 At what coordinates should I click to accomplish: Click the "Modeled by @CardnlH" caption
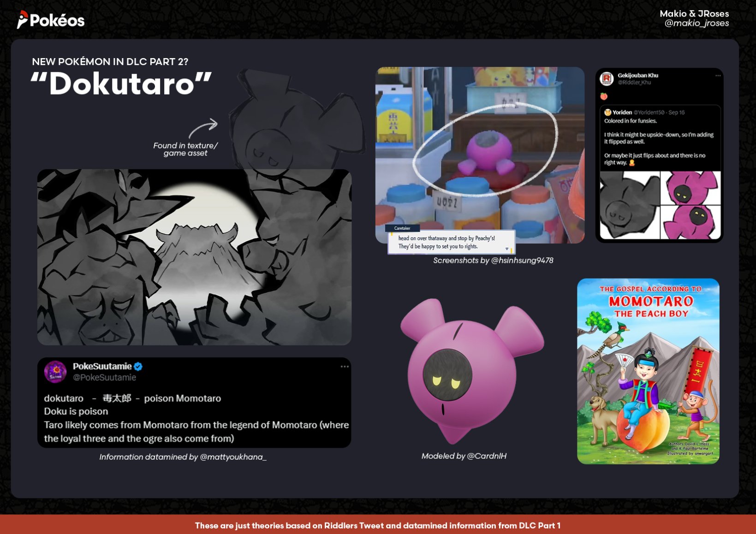(x=464, y=456)
